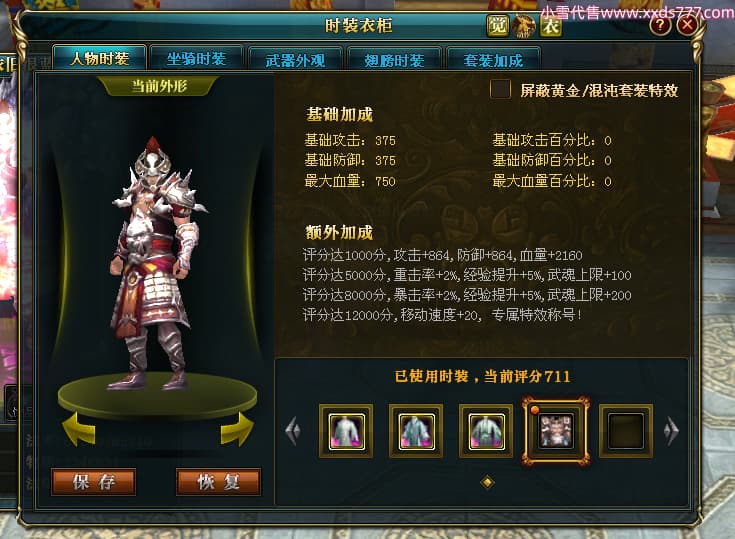Click the 恢复 restore button
735x539 pixels.
(218, 481)
